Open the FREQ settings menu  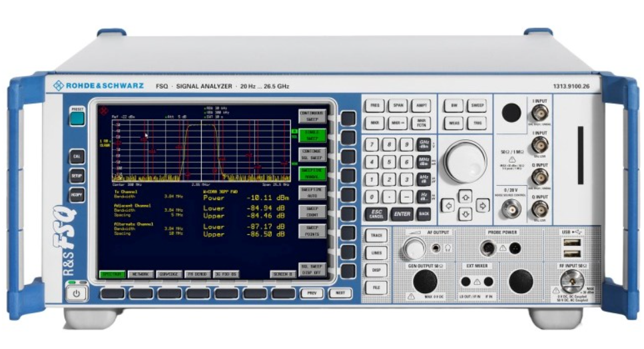click(375, 106)
